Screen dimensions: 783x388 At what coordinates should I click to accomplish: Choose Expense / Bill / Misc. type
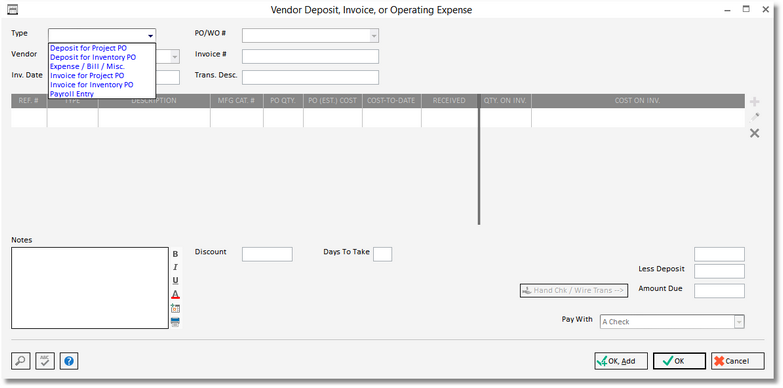click(x=87, y=66)
